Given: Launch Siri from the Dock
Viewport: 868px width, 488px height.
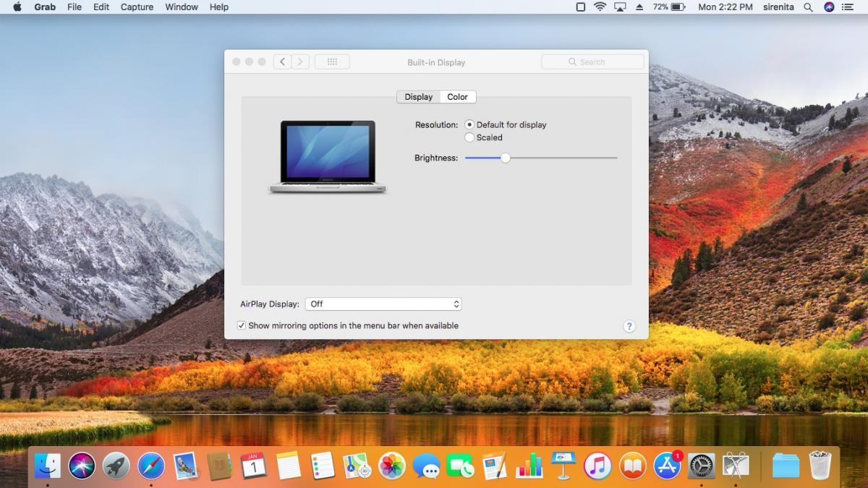Looking at the screenshot, I should [82, 466].
